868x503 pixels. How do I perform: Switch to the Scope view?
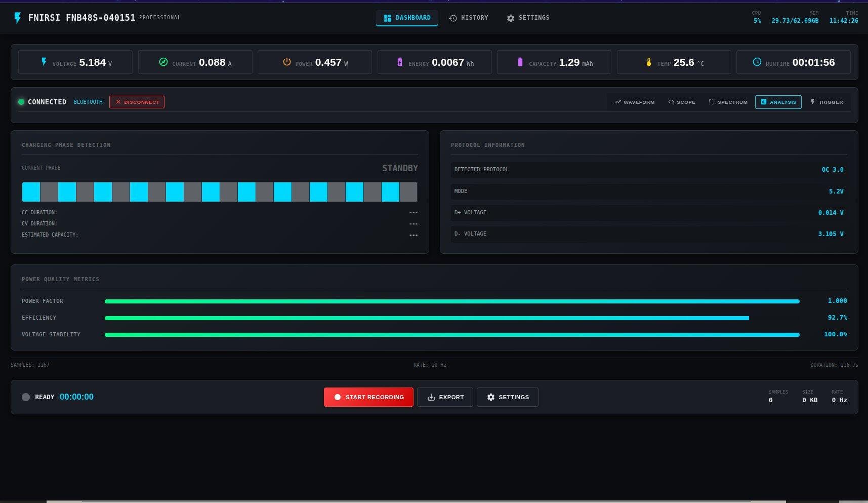click(681, 102)
